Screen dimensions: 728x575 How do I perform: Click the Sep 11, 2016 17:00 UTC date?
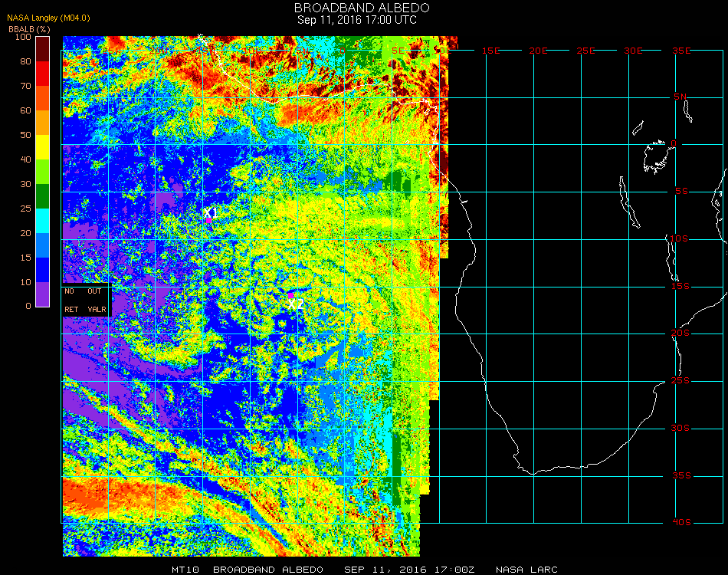356,20
